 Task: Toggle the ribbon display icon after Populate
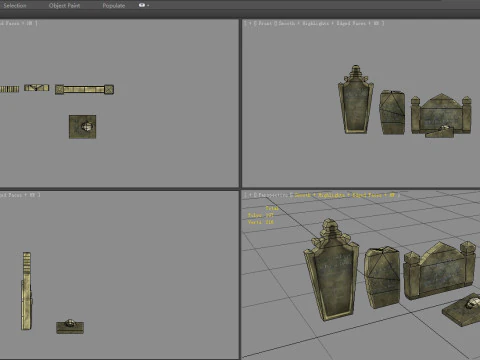point(142,5)
